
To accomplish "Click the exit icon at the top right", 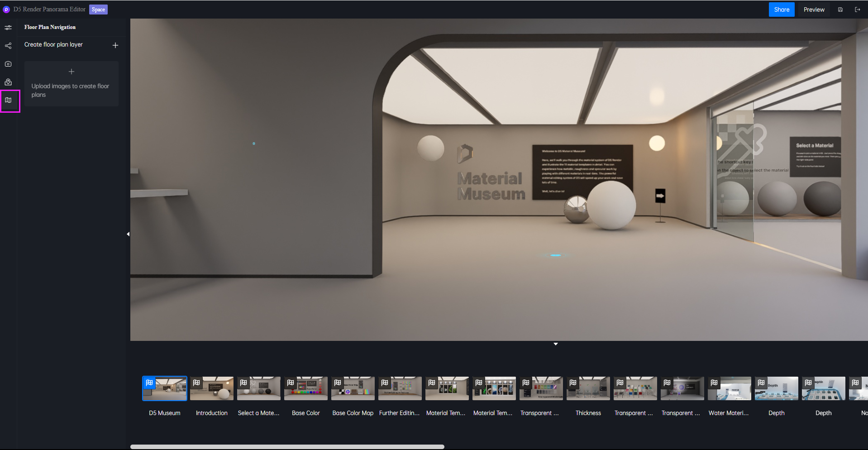I will pyautogui.click(x=858, y=10).
